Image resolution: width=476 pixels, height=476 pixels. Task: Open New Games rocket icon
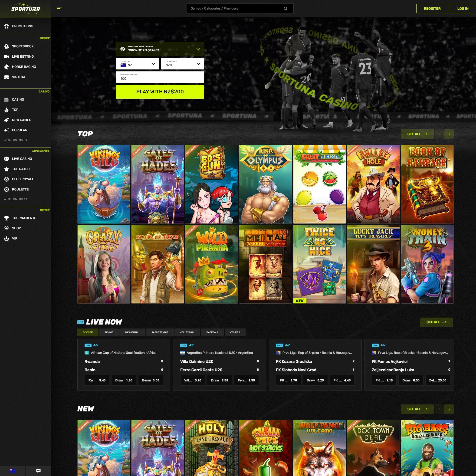tap(7, 120)
